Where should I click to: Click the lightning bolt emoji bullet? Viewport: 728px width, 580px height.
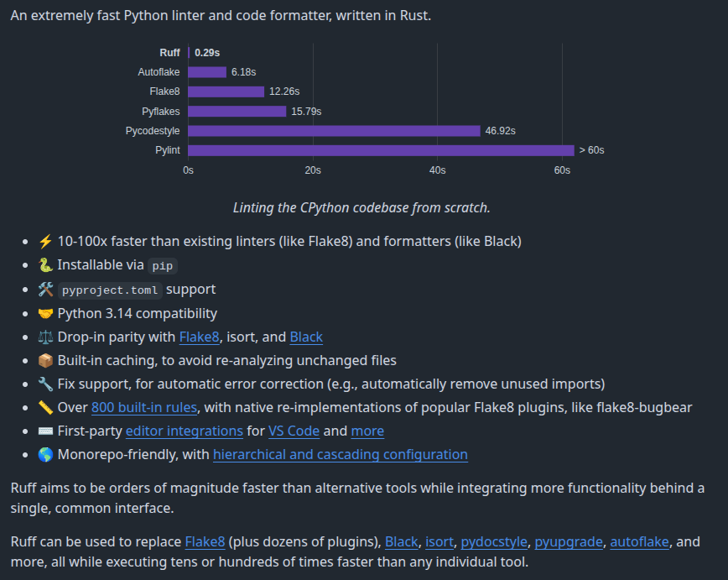click(x=45, y=242)
